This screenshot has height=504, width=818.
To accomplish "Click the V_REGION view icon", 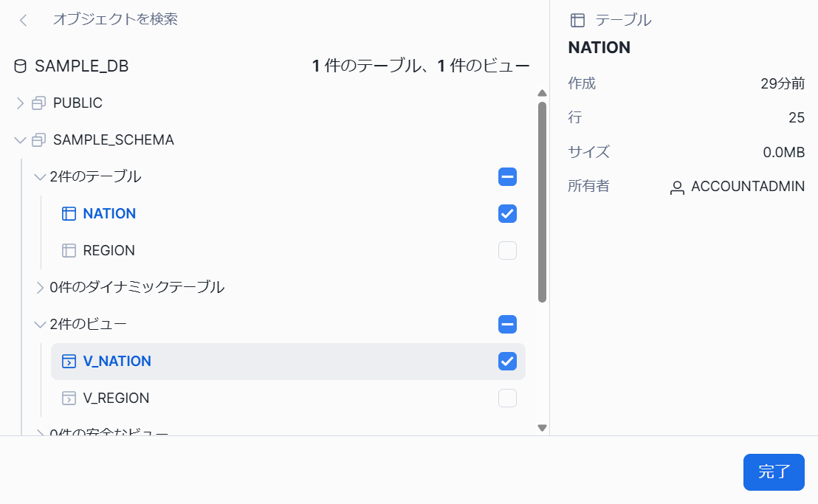I will pyautogui.click(x=68, y=398).
